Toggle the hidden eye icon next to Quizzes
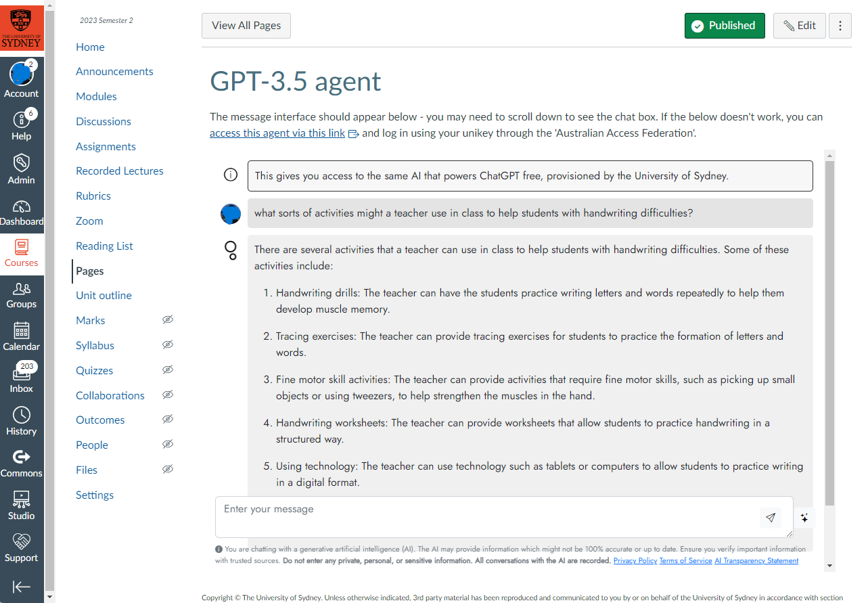This screenshot has width=868, height=603. 168,370
